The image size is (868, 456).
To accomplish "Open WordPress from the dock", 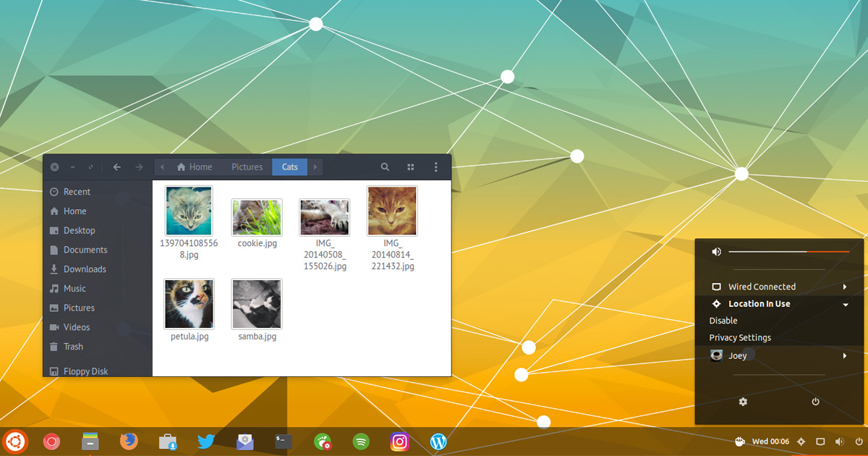I will pyautogui.click(x=439, y=442).
